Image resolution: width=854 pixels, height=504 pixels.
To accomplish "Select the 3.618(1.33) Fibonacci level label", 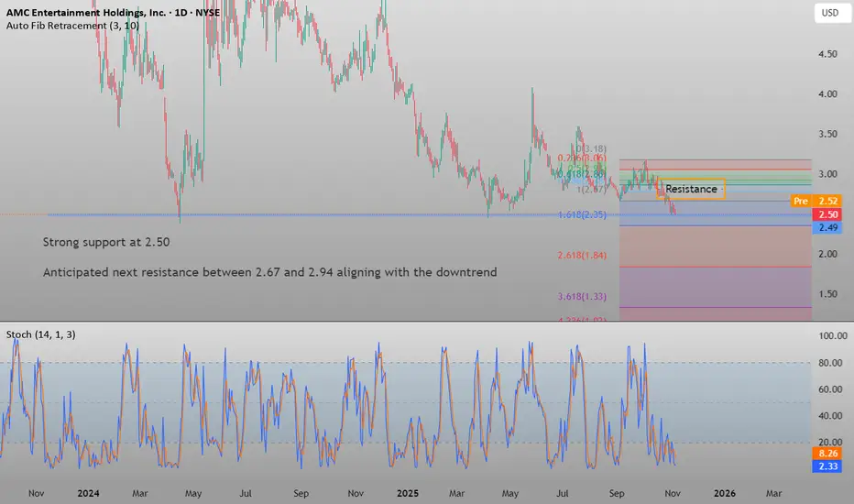I will pos(582,296).
